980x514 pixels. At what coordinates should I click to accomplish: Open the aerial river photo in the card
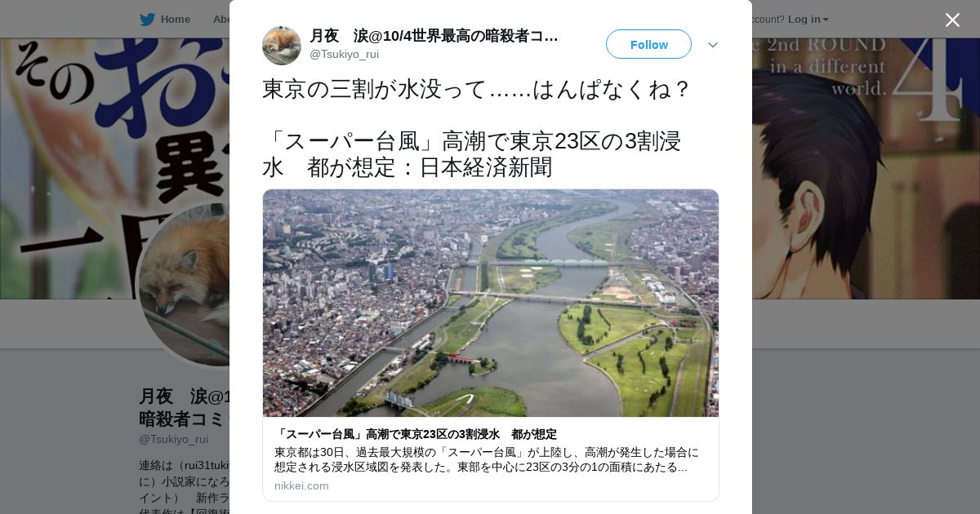tap(491, 304)
